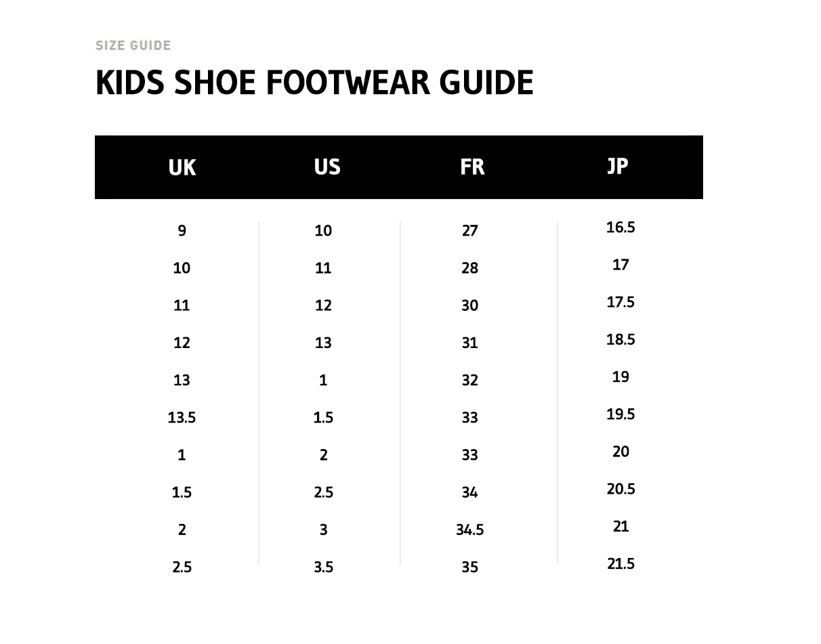
Task: Select US size 3.5 cell
Action: [x=323, y=567]
